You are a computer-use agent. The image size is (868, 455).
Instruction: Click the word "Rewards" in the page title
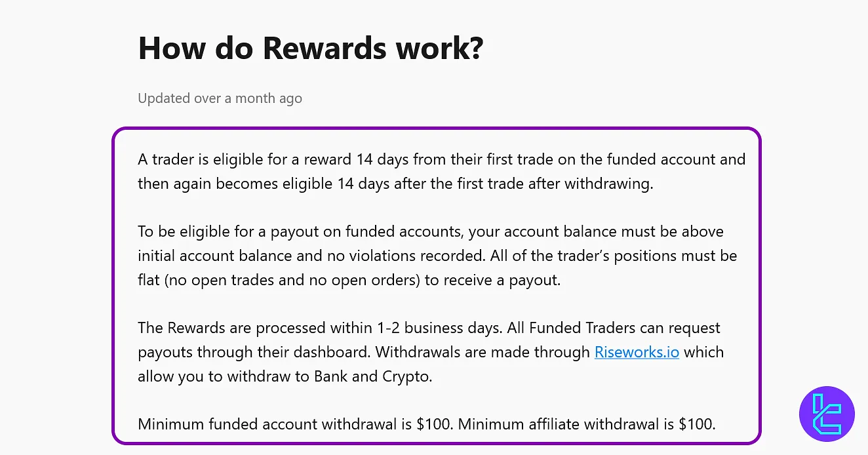point(325,48)
